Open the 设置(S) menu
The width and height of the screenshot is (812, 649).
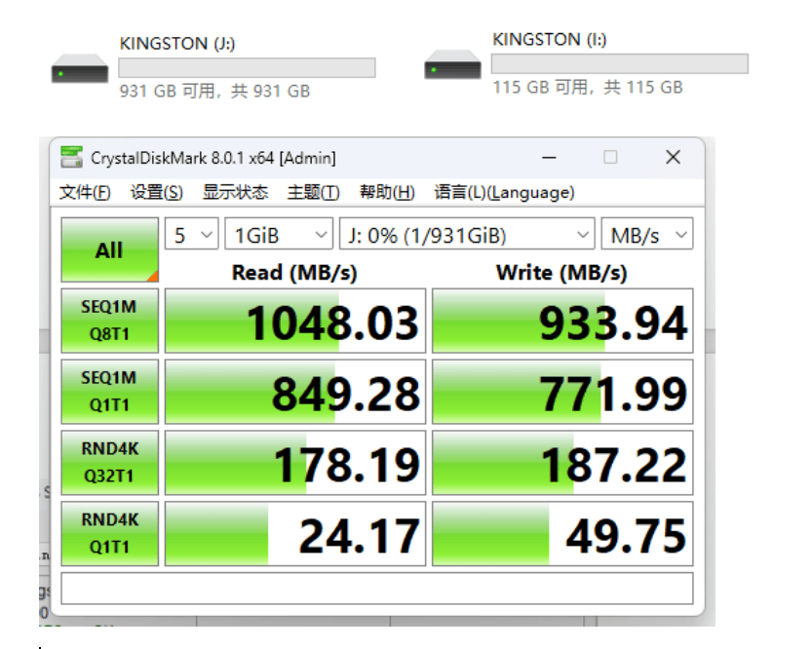pyautogui.click(x=156, y=192)
